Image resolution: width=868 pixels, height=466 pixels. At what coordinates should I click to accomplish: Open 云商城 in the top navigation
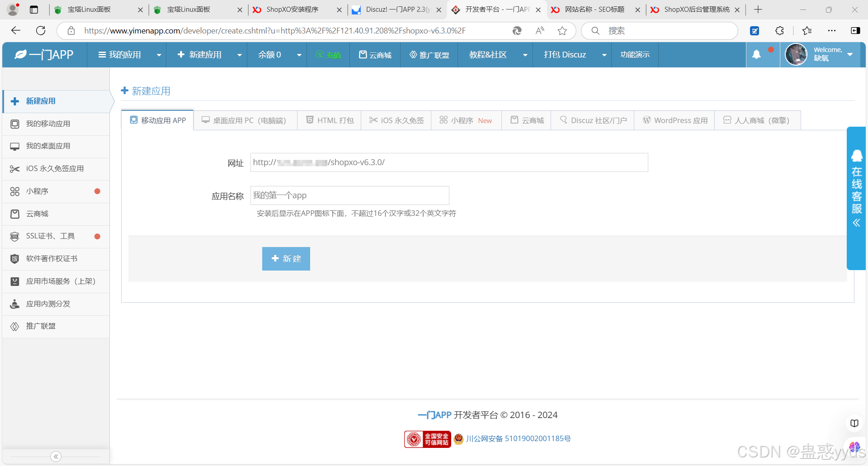(375, 55)
